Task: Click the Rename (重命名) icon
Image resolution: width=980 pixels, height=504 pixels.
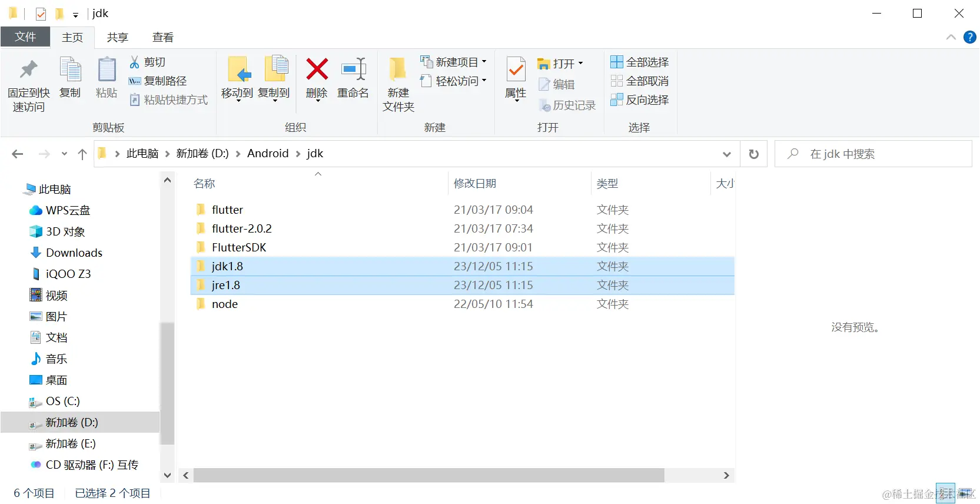Action: [x=353, y=69]
